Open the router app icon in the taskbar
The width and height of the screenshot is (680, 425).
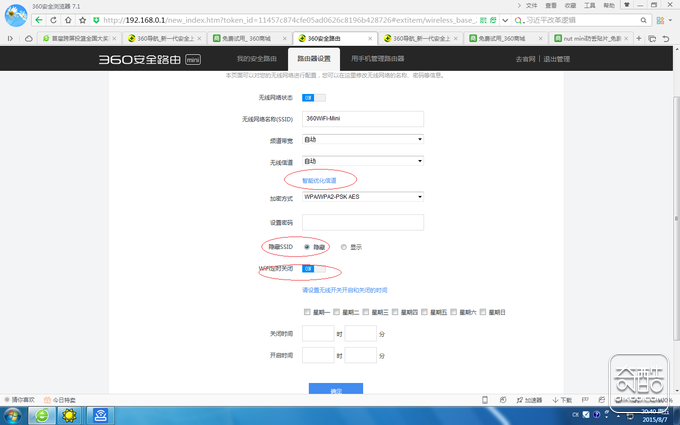[100, 415]
